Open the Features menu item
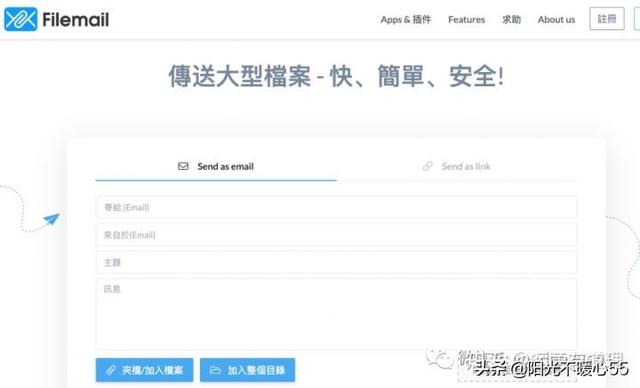Image resolution: width=640 pixels, height=388 pixels. tap(467, 20)
